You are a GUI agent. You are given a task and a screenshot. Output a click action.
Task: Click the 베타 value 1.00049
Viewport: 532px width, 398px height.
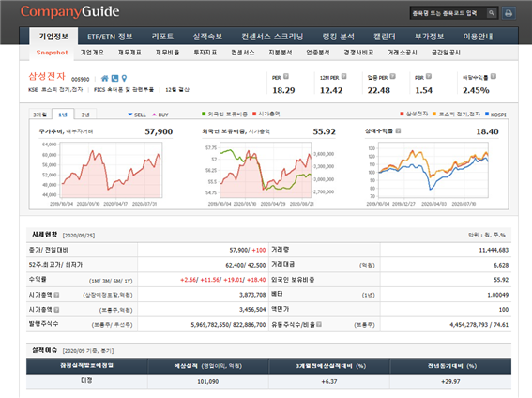tap(497, 295)
